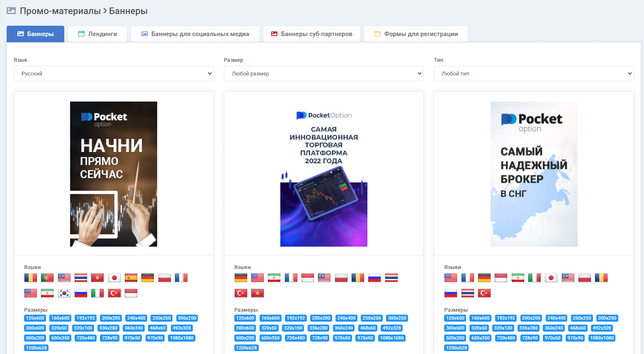Choose the South Korea flag language icon

pyautogui.click(x=64, y=293)
